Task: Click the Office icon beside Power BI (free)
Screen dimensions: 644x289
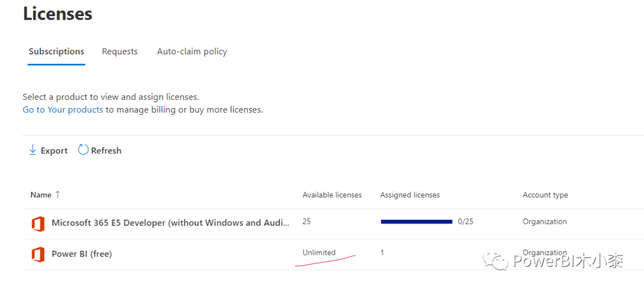Action: click(38, 254)
